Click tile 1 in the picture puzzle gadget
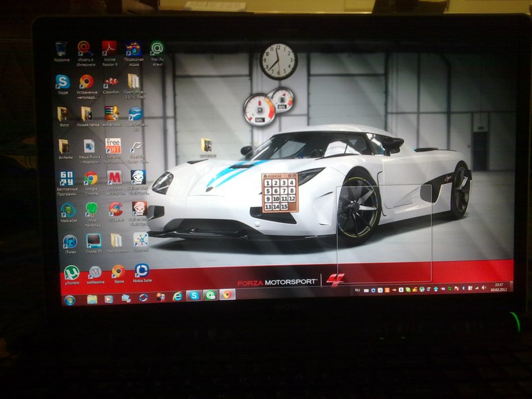 [268, 184]
